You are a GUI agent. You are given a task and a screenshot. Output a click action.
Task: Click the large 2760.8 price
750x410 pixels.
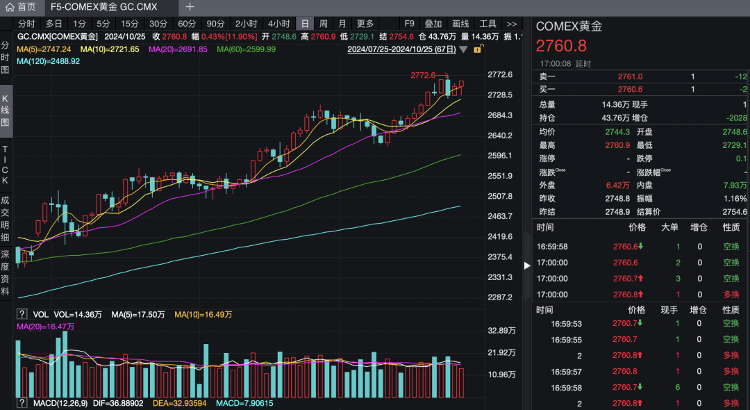click(561, 46)
